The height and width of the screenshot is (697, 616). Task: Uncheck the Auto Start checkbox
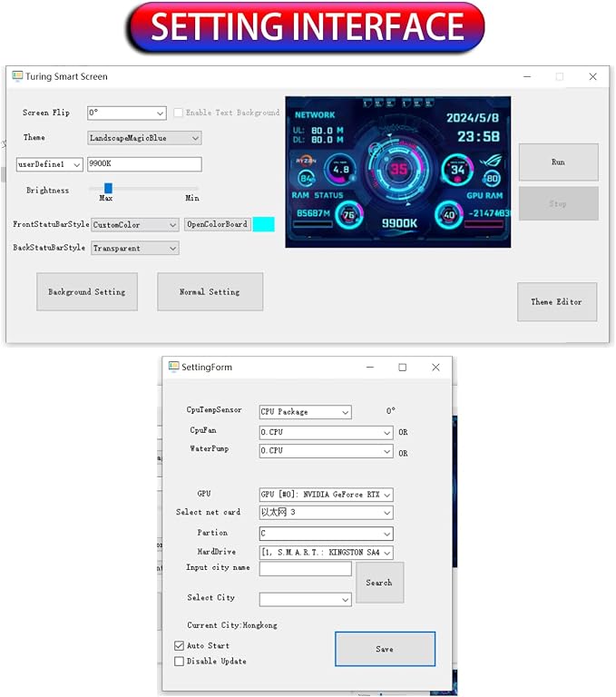(179, 645)
